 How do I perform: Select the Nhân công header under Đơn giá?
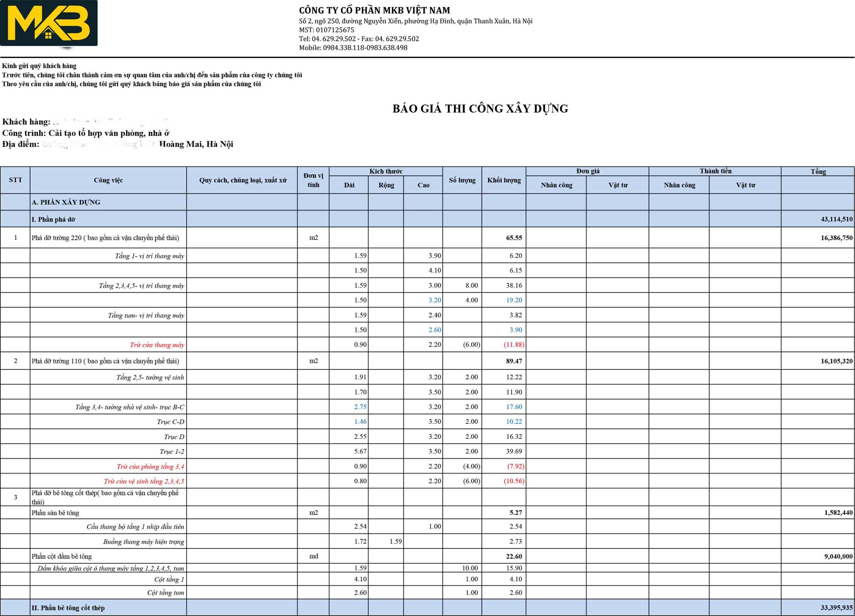[556, 185]
